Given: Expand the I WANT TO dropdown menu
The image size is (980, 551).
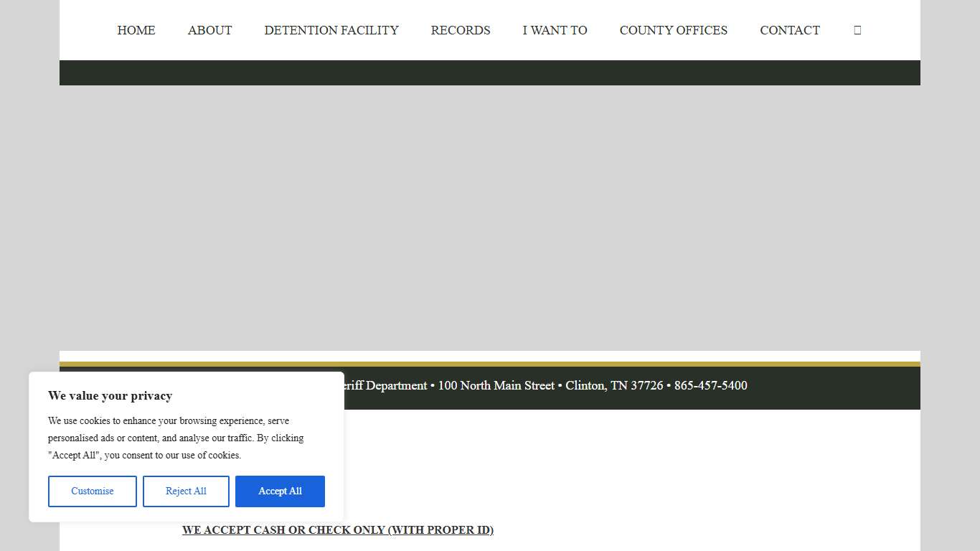Looking at the screenshot, I should click(555, 30).
